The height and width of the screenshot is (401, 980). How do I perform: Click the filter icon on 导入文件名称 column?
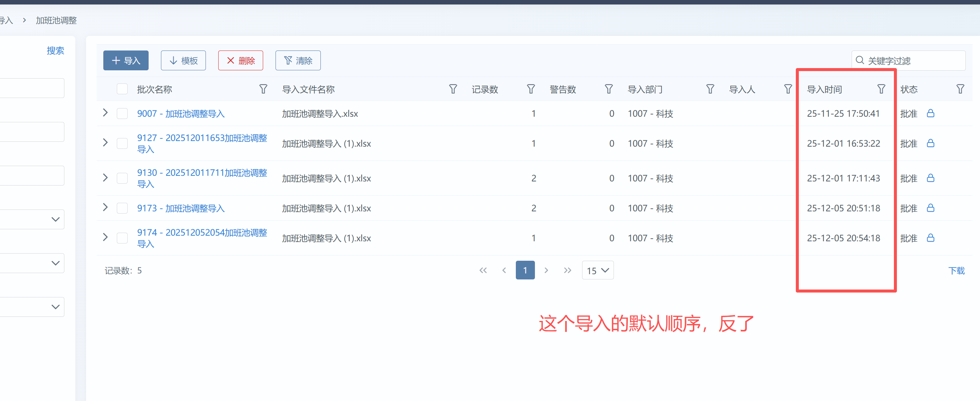[x=453, y=89]
